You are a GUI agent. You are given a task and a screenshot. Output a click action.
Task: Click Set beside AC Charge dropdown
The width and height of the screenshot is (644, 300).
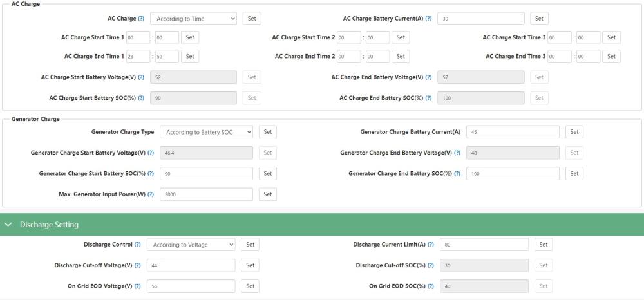(252, 19)
